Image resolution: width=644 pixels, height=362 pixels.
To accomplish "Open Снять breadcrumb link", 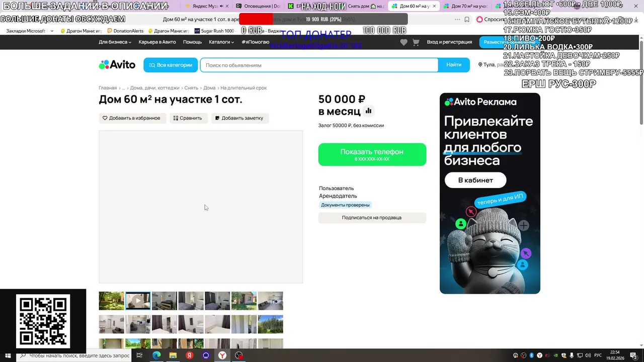I will pos(191,88).
